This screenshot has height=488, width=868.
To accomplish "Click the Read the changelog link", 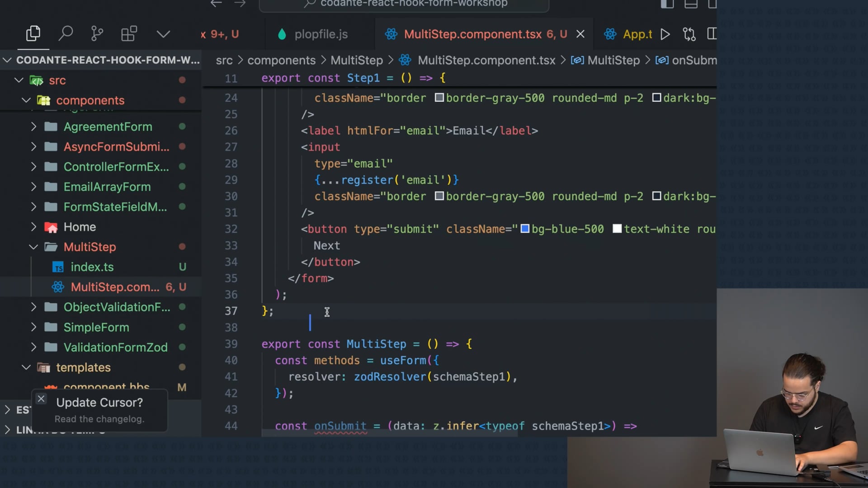I will coord(99,419).
